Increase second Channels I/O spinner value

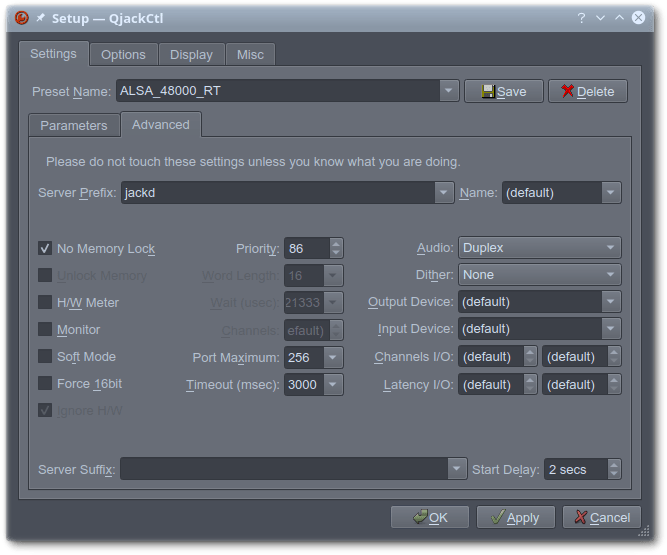[x=614, y=352]
